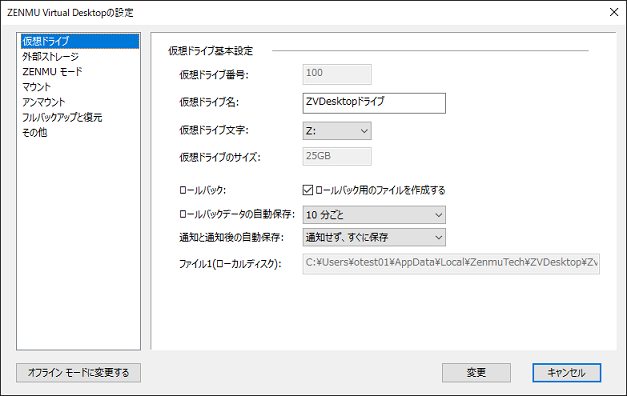The height and width of the screenshot is (396, 627).
Task: Click the 仮想ドライブ基本設定 section heading
Action: click(211, 51)
